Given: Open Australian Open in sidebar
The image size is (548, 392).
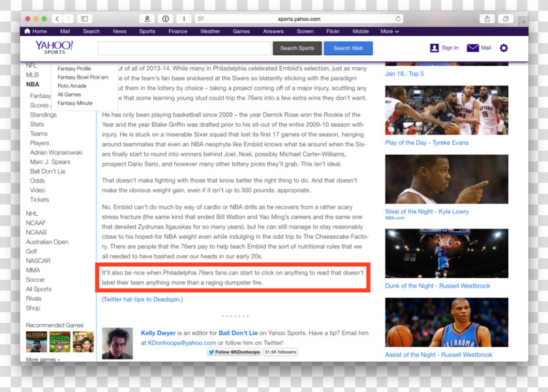Looking at the screenshot, I should [x=47, y=242].
